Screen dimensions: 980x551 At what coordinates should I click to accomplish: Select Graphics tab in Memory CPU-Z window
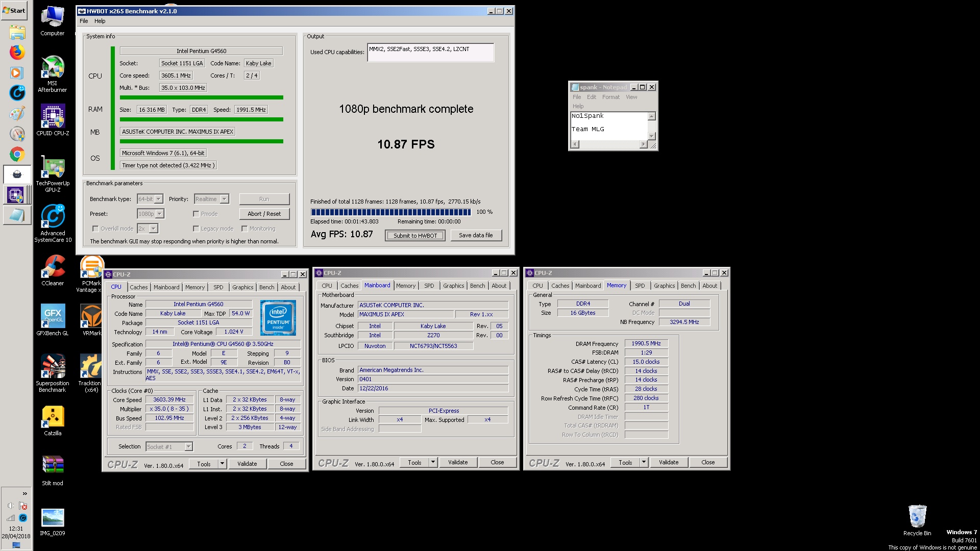(x=664, y=286)
